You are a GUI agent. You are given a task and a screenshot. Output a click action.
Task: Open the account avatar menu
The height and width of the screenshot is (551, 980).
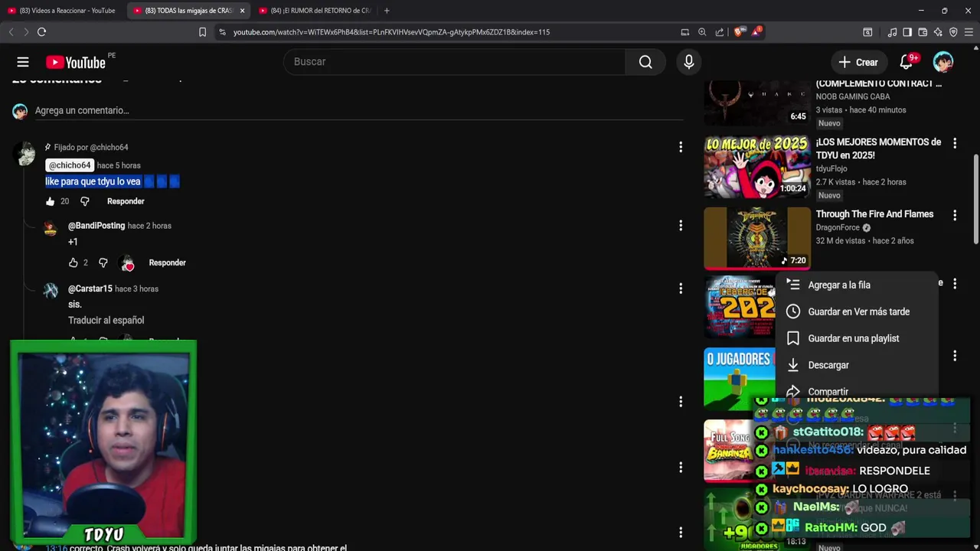943,62
